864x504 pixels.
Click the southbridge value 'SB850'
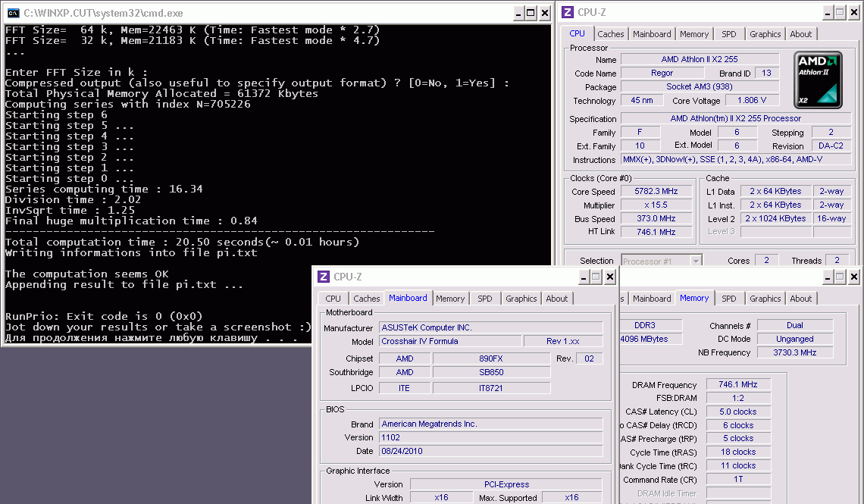click(491, 372)
